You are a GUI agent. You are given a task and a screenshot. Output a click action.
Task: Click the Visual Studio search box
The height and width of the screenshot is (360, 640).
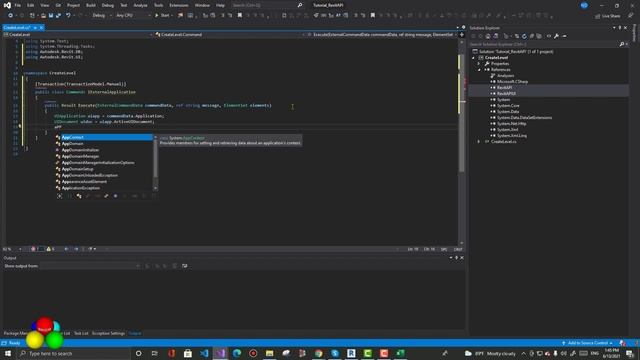tap(268, 5)
